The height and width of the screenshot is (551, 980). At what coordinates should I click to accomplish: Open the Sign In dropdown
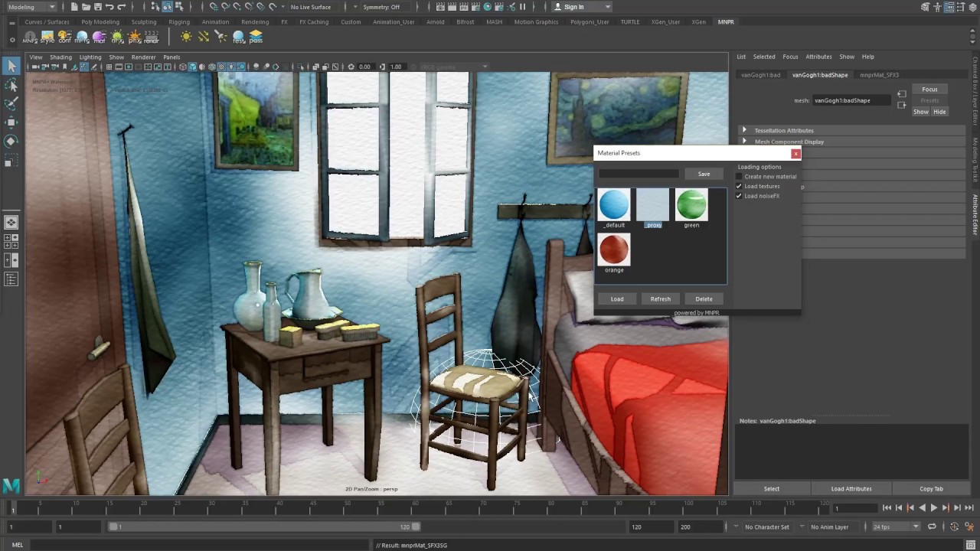pos(582,7)
